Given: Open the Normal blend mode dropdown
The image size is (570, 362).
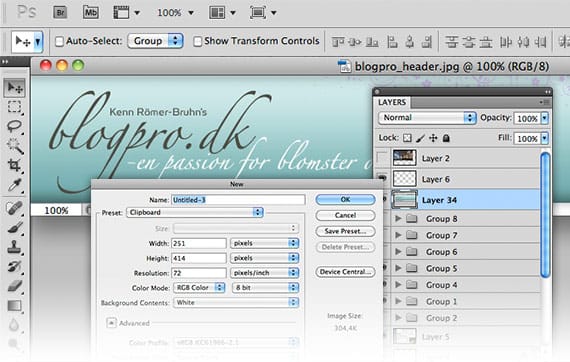Looking at the screenshot, I should pyautogui.click(x=427, y=118).
